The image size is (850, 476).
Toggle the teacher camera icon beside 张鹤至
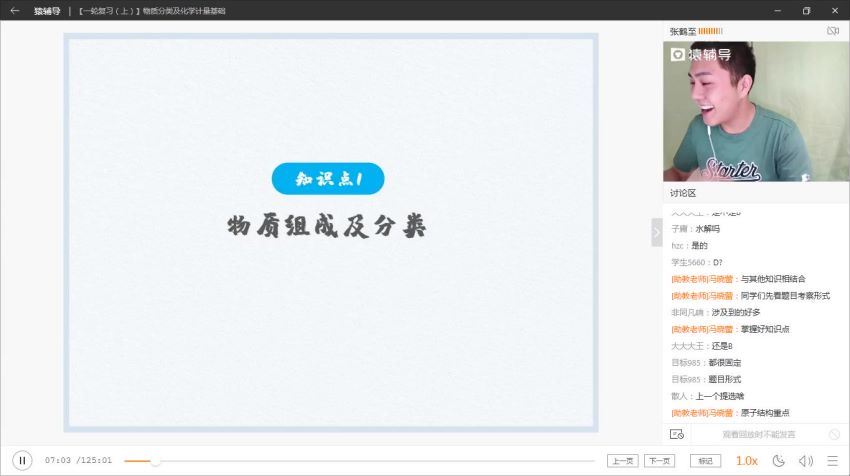(833, 31)
